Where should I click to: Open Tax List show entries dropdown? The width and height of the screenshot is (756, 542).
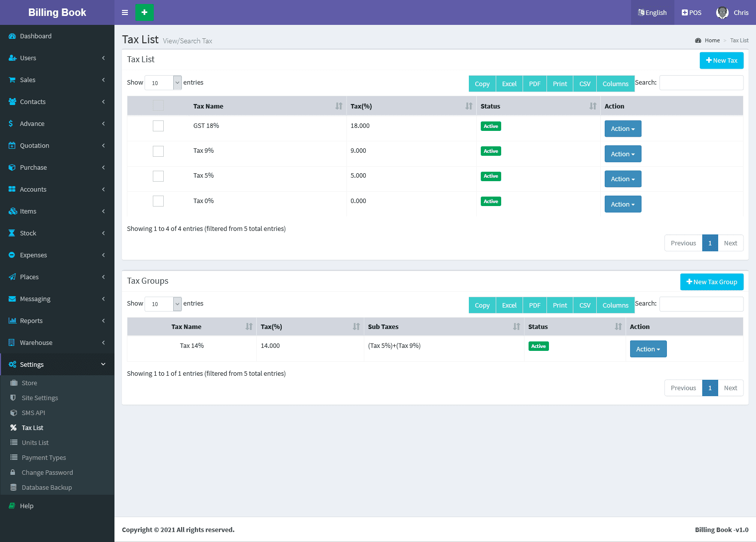(x=163, y=83)
